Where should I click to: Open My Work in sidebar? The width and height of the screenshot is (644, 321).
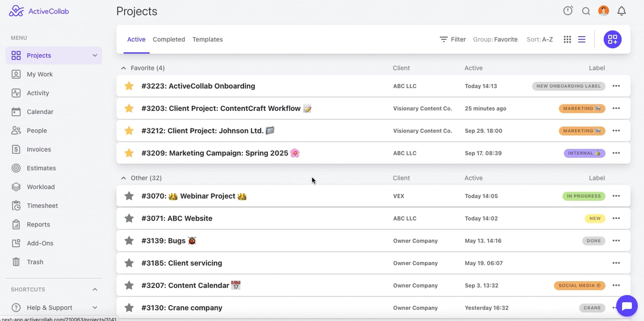click(x=54, y=74)
